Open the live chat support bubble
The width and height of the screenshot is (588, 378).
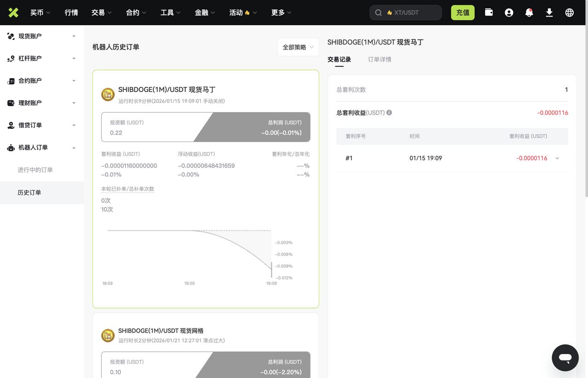click(565, 357)
